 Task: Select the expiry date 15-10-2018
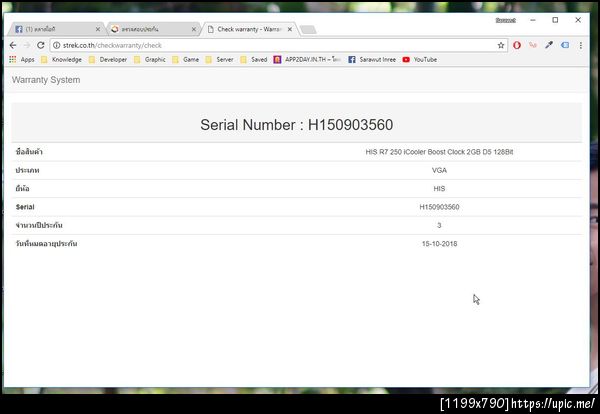click(x=439, y=244)
